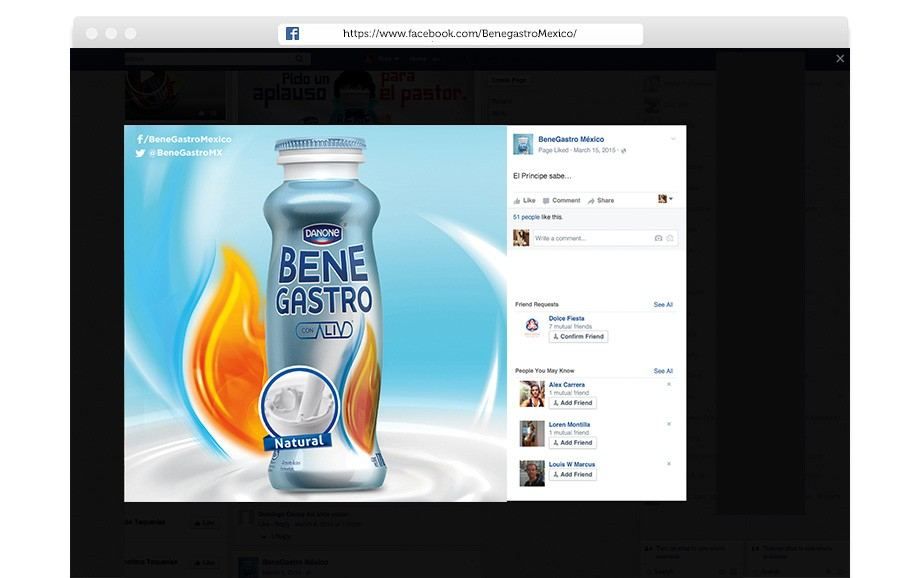This screenshot has height=578, width=924.
Task: Open the 51 people like this link
Action: pyautogui.click(x=526, y=217)
